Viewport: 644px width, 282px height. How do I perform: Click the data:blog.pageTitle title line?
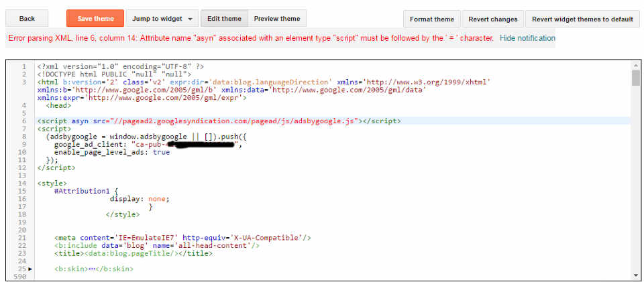133,253
